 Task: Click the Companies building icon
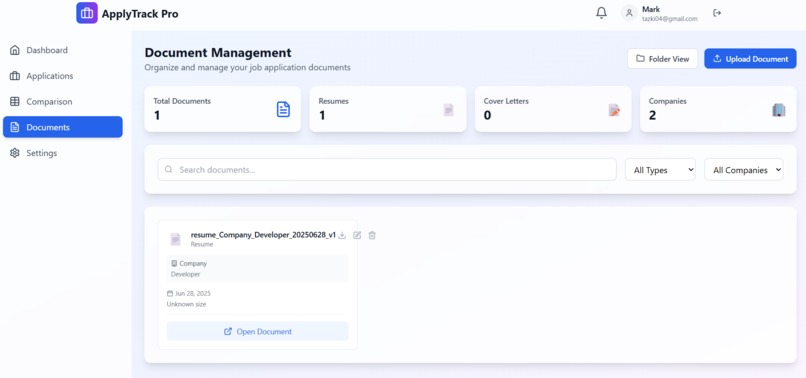pos(779,110)
